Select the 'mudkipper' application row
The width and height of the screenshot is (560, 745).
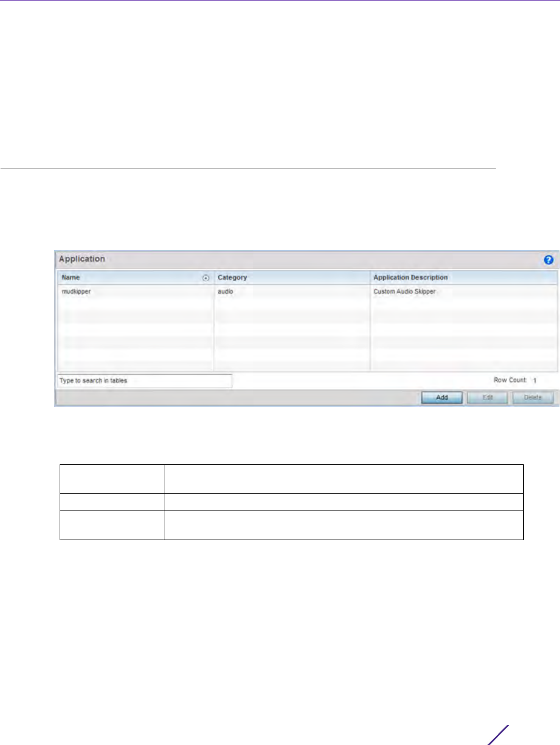click(x=307, y=292)
